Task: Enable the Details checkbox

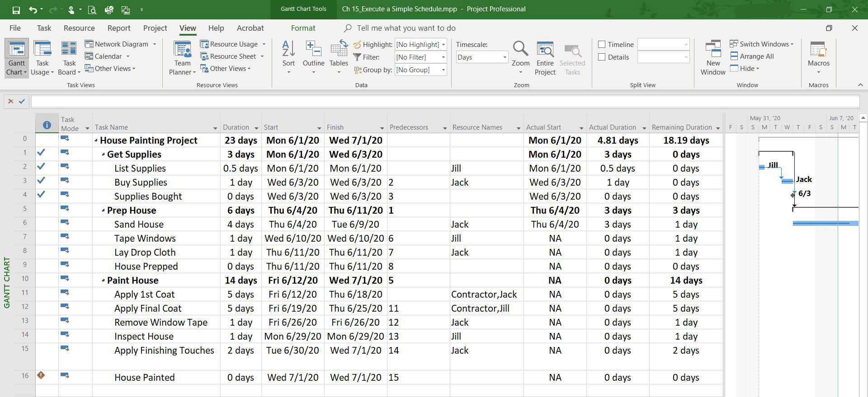Action: [x=602, y=57]
